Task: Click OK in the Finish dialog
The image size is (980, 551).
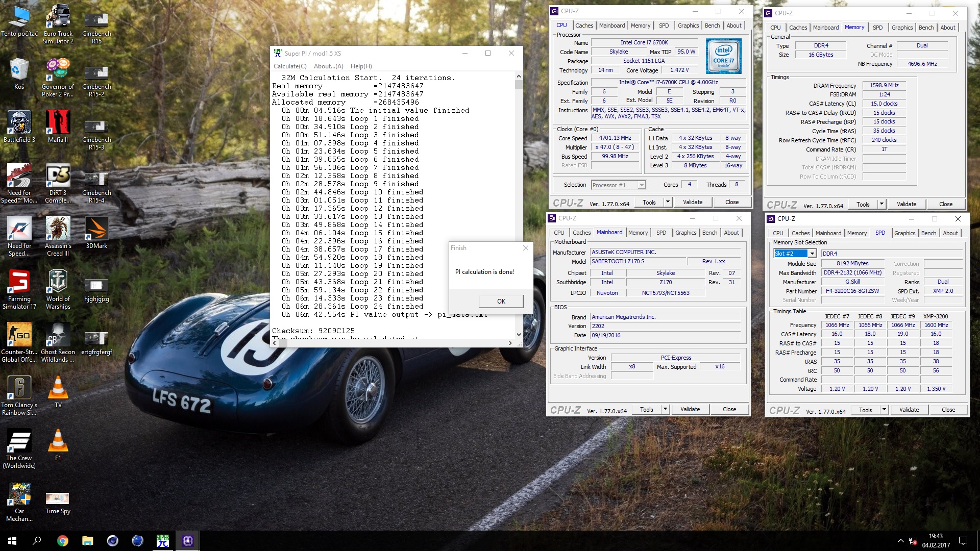Action: [x=501, y=301]
